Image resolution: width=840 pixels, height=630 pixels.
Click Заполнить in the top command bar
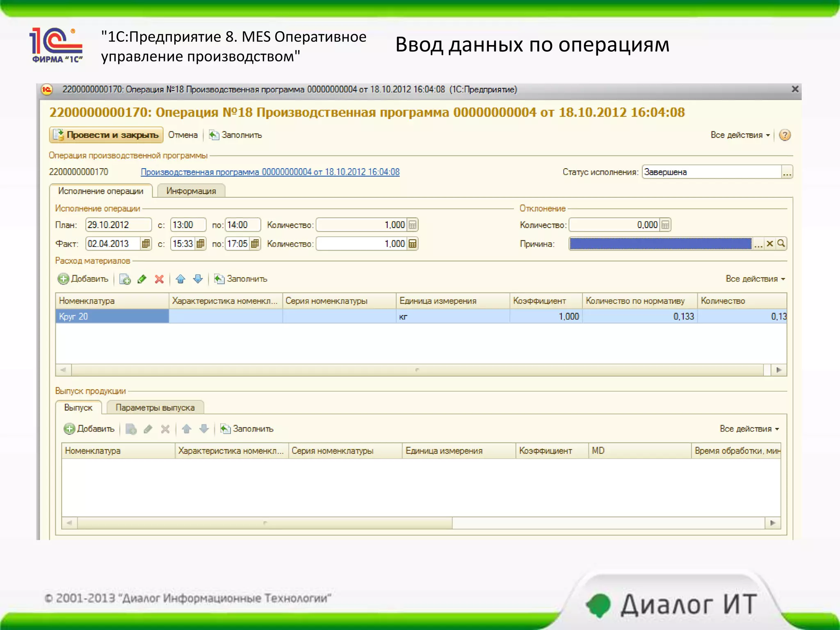[x=235, y=135]
